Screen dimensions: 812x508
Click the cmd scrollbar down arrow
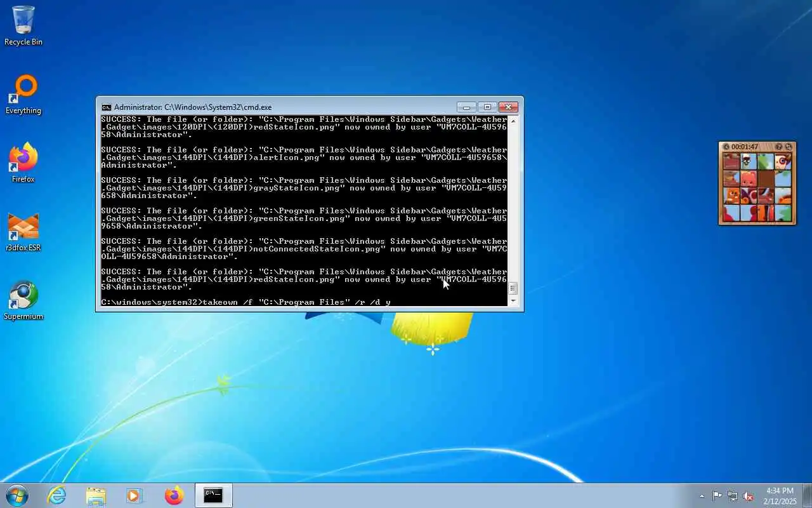point(513,300)
